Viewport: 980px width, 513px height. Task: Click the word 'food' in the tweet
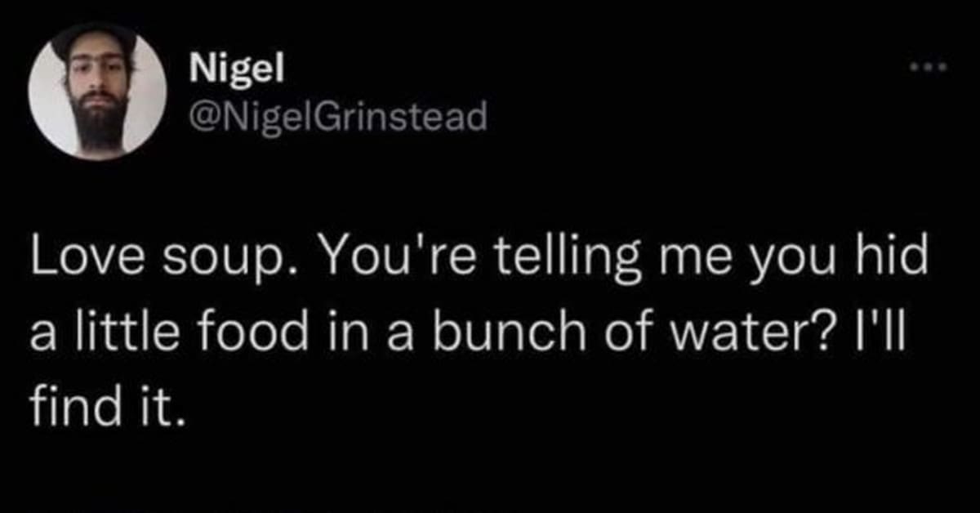[229, 326]
